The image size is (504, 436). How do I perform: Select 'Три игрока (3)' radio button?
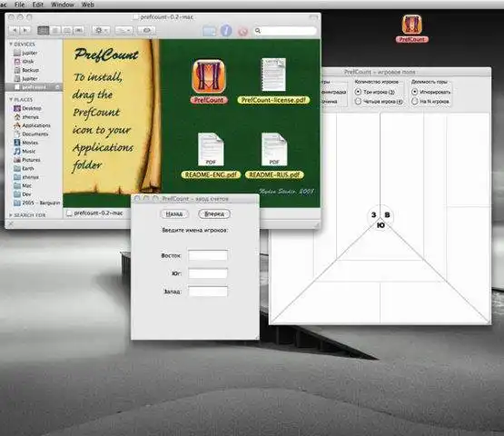click(x=358, y=92)
